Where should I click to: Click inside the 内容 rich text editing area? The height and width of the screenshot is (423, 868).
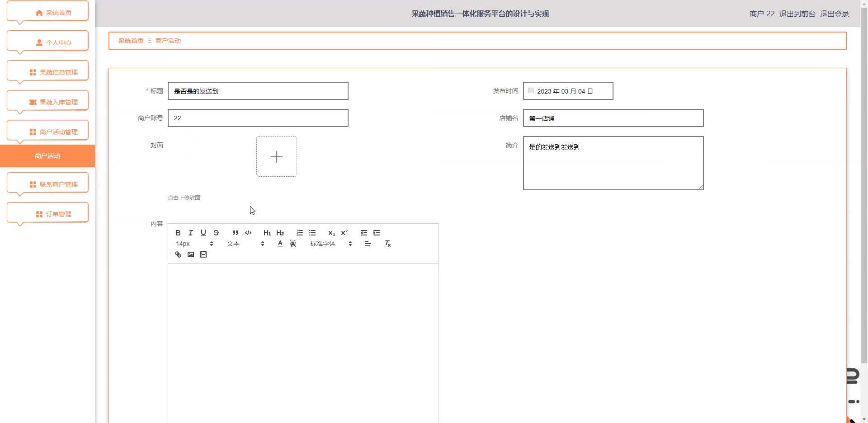click(x=303, y=343)
